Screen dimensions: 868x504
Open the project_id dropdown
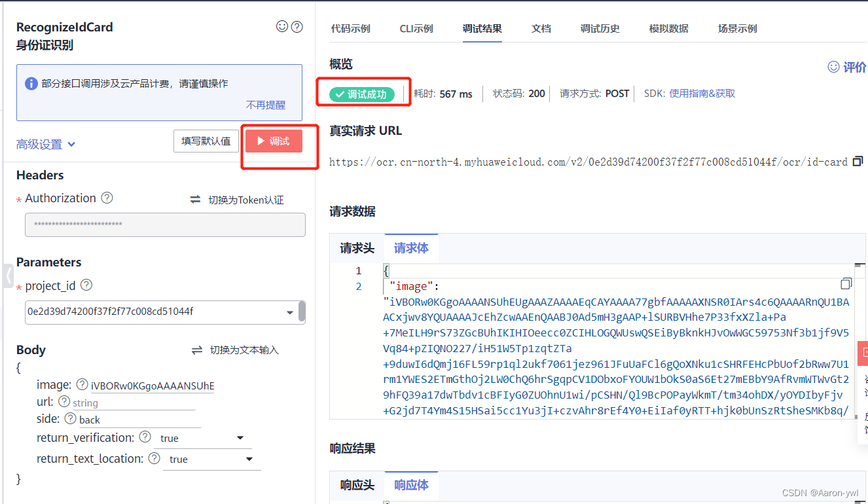pyautogui.click(x=290, y=312)
